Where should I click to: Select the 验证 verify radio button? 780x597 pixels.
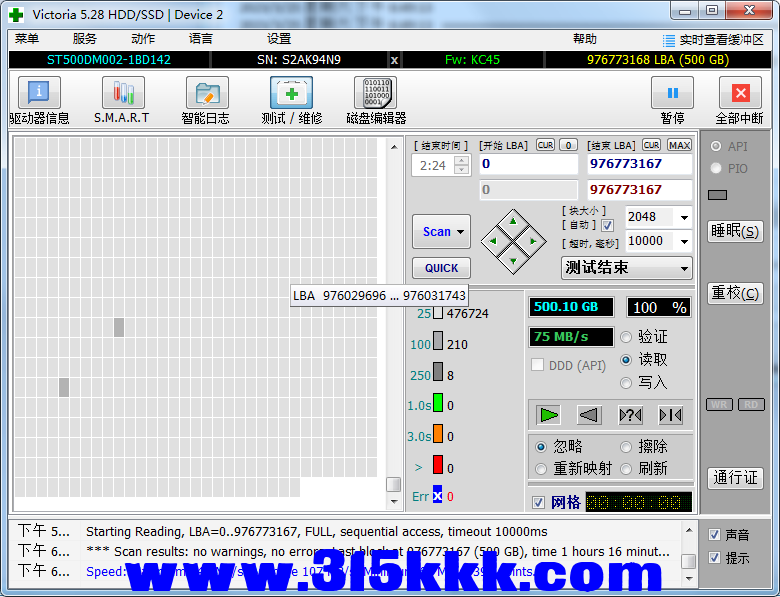click(x=626, y=337)
